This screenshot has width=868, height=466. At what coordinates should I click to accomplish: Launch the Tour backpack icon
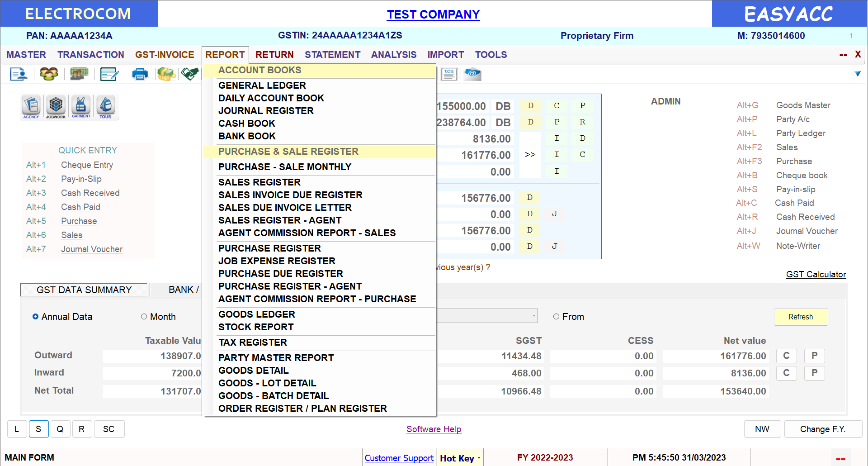pyautogui.click(x=106, y=106)
